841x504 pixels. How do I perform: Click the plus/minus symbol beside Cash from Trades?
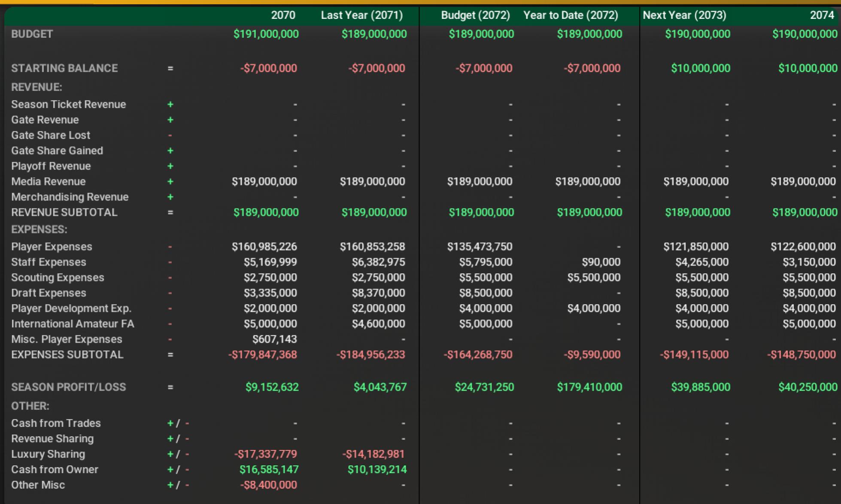coord(178,423)
